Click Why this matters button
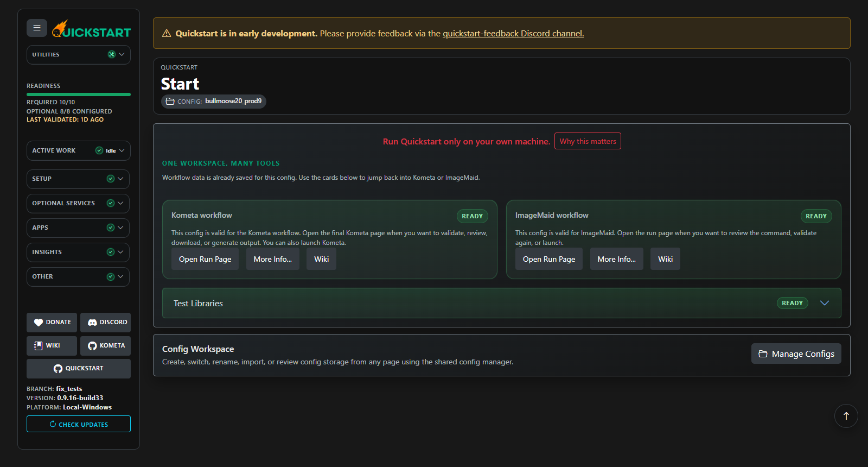Viewport: 868px width, 467px height. tap(588, 141)
